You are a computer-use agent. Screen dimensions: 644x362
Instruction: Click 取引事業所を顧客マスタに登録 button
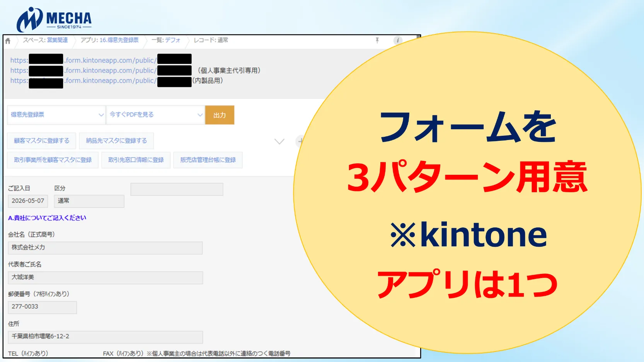click(53, 160)
